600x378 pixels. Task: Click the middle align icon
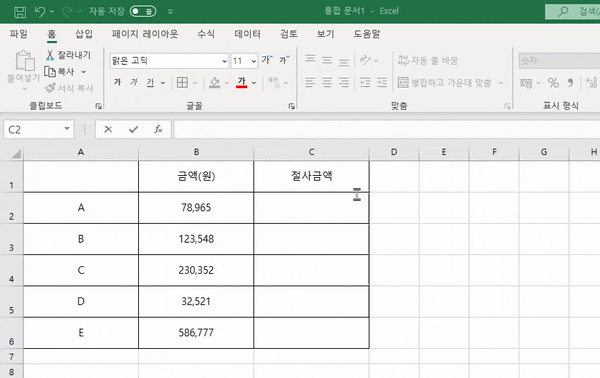pyautogui.click(x=327, y=60)
